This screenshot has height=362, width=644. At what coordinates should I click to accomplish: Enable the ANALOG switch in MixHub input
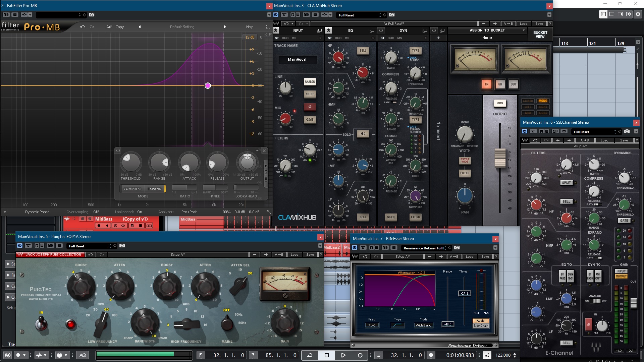pyautogui.click(x=310, y=82)
